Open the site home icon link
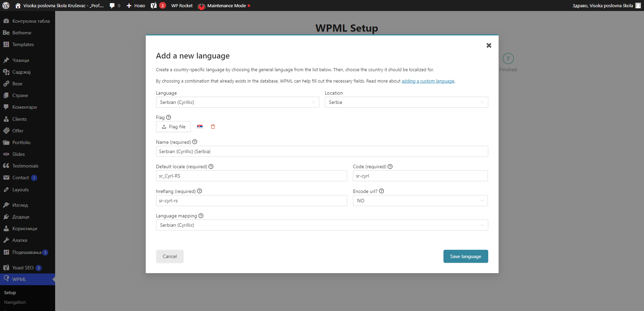The image size is (644, 311). pos(18,6)
